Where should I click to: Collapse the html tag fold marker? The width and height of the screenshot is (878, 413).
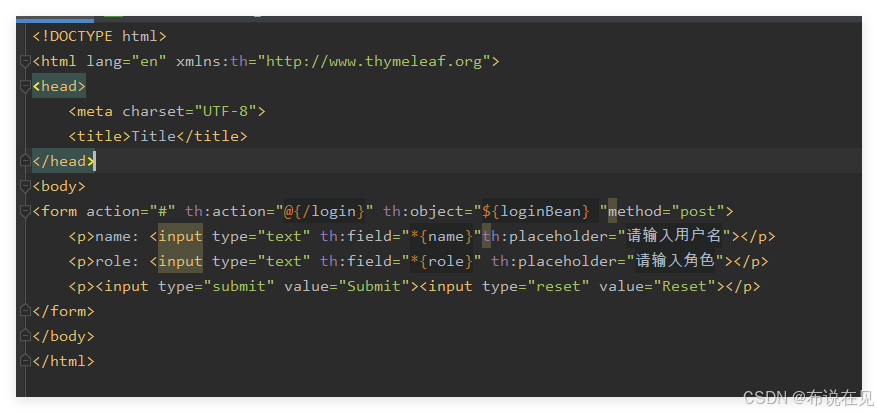pyautogui.click(x=25, y=61)
